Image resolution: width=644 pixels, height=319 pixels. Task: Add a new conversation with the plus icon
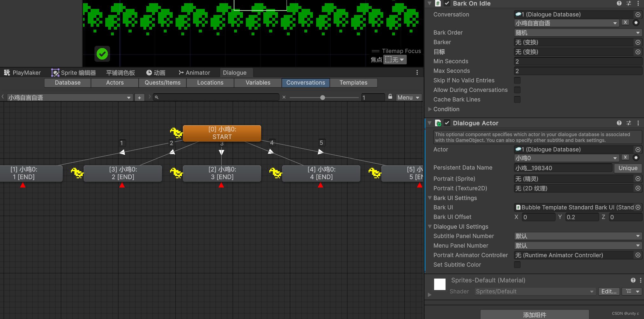tap(139, 97)
